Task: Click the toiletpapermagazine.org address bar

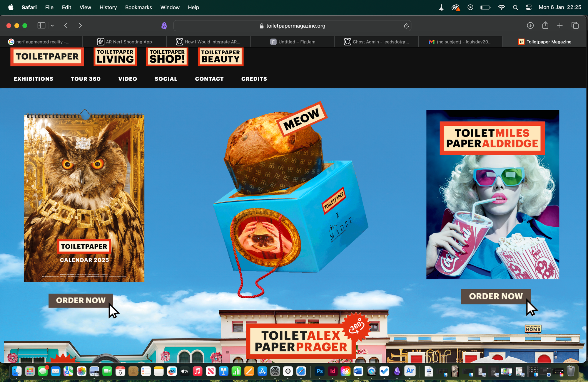Action: pos(292,26)
